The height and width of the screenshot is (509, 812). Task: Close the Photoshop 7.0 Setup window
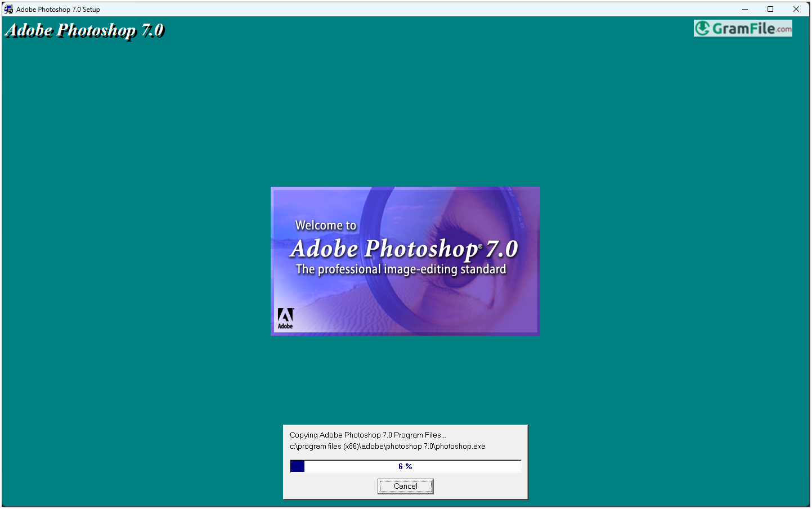(796, 9)
